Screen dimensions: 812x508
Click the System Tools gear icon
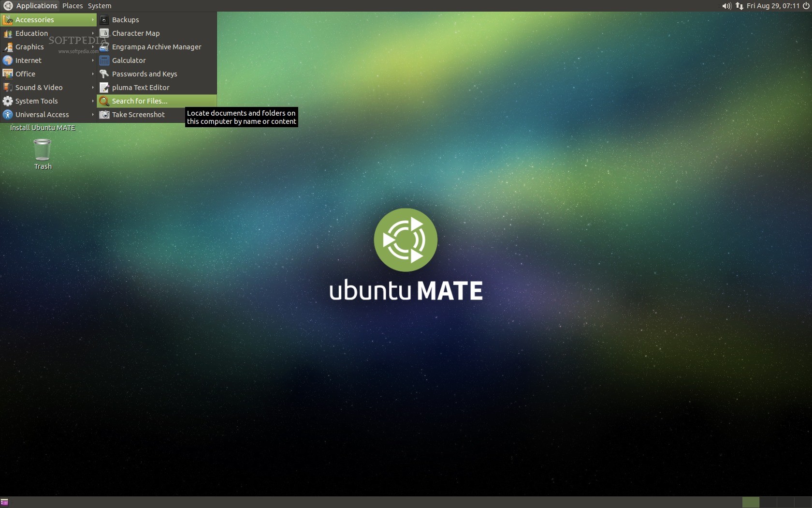[8, 101]
